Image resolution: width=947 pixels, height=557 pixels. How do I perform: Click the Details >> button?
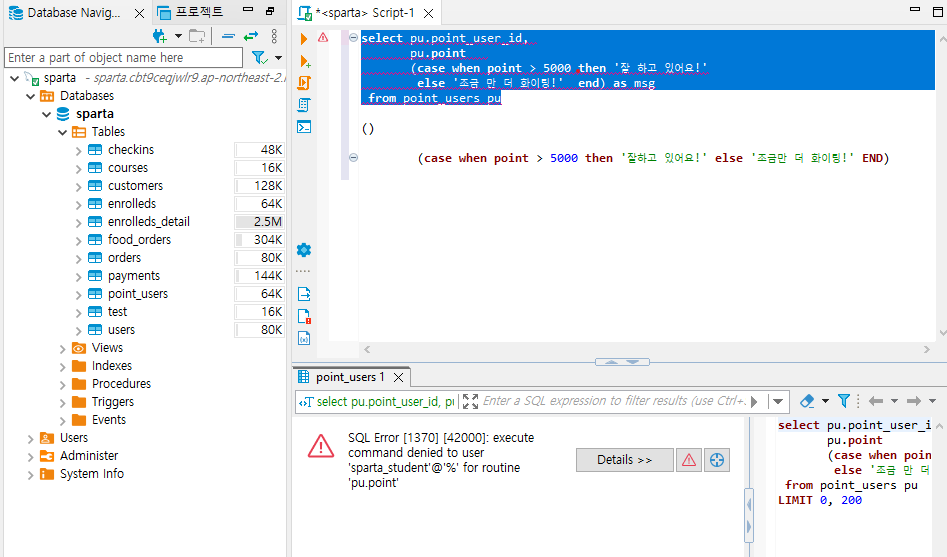click(x=624, y=460)
